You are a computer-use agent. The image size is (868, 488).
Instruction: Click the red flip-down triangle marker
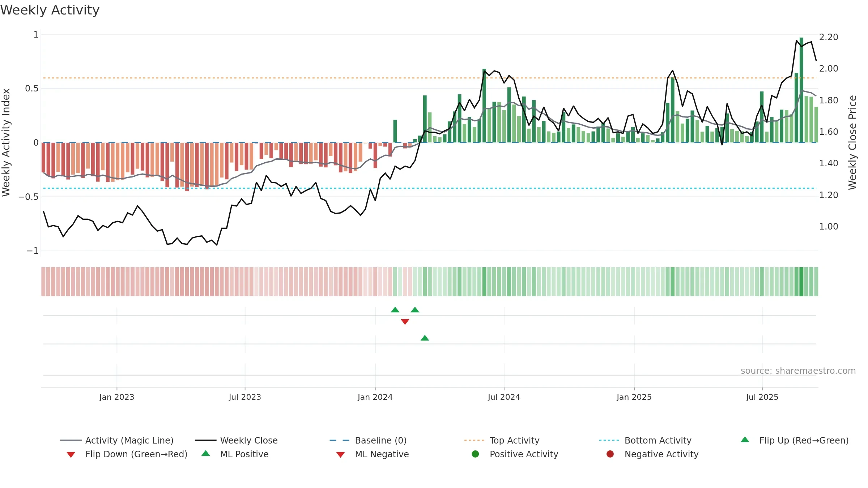[x=405, y=322]
